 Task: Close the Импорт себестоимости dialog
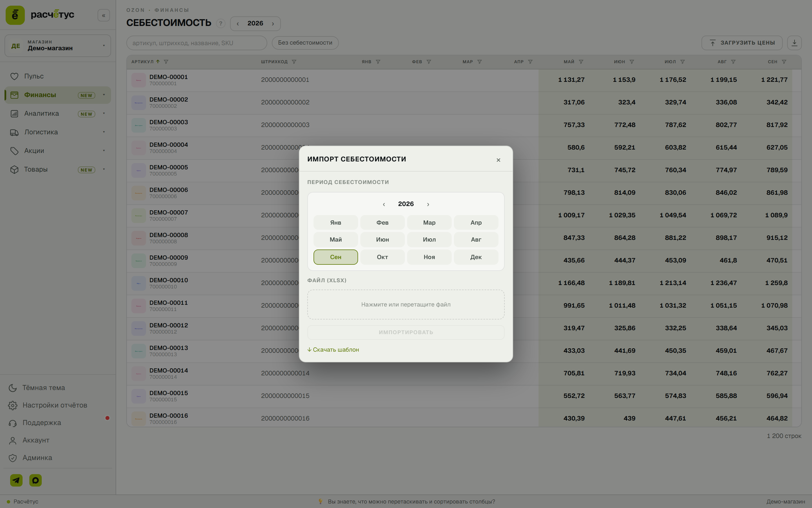498,160
